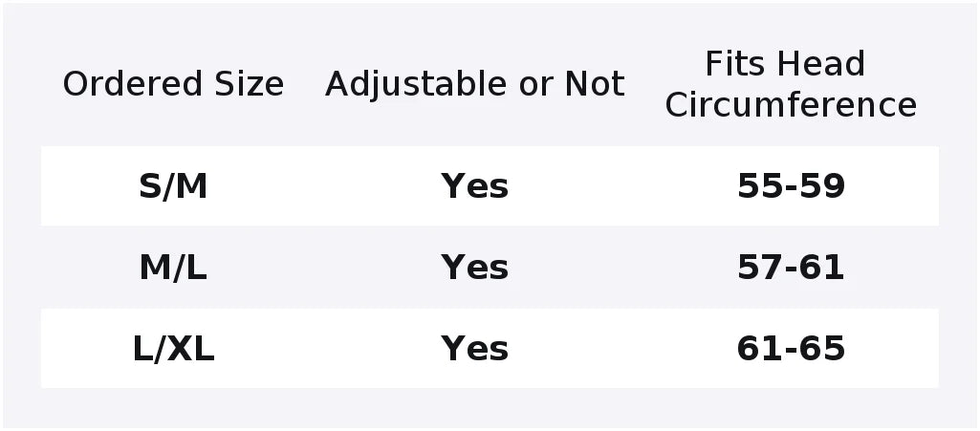The height and width of the screenshot is (431, 980).
Task: Click Yes in the M/L row
Action: [x=474, y=268]
